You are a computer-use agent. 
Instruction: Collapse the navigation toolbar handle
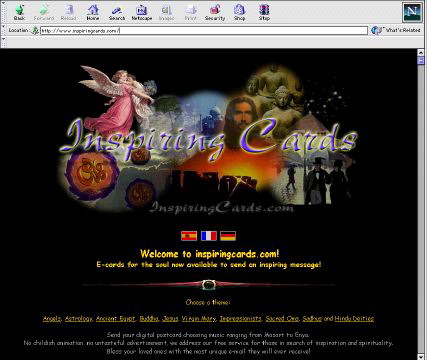(3, 12)
